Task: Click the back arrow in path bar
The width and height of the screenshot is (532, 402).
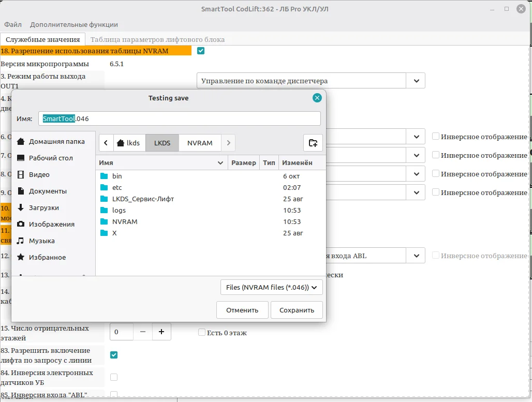Action: (x=106, y=143)
